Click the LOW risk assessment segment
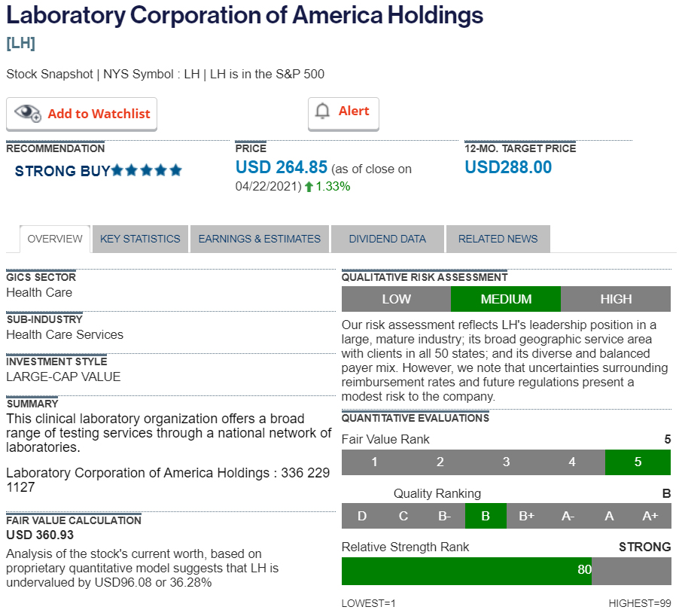Viewport: 679px width, 616px height. click(396, 299)
